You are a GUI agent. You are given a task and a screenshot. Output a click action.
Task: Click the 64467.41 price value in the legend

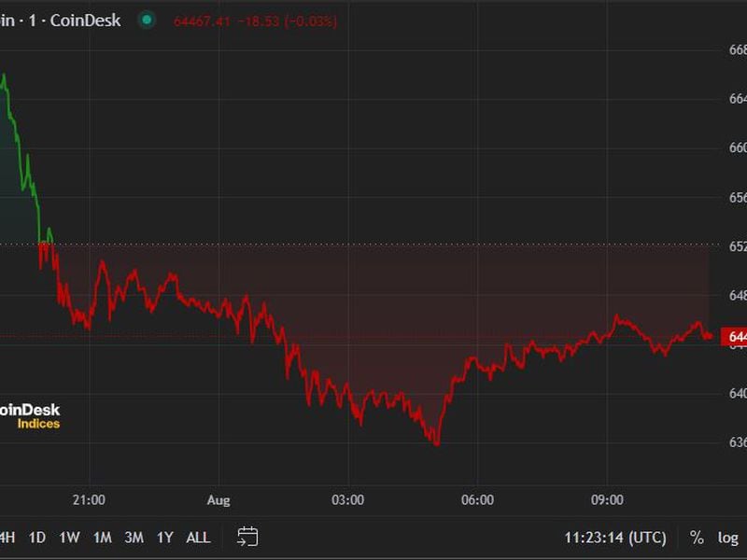(203, 21)
